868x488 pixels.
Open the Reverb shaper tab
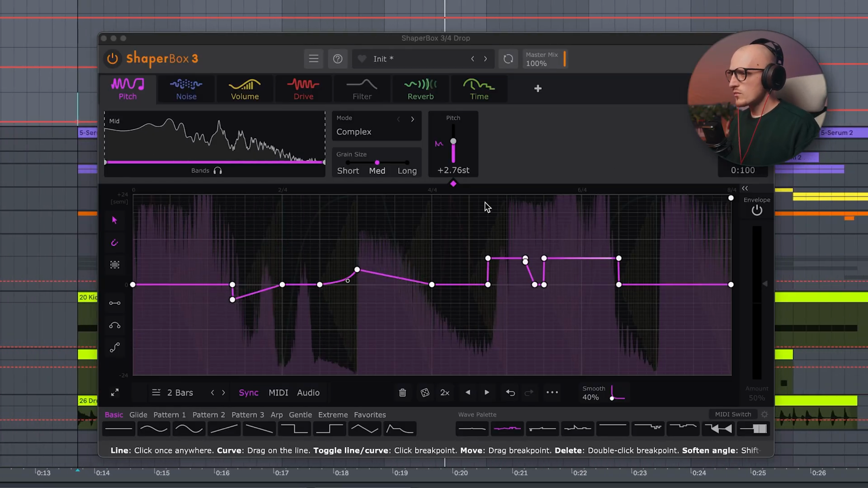[420, 89]
